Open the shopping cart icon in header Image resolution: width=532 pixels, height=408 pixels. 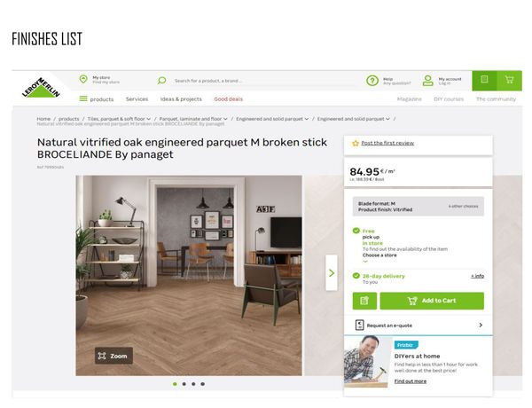509,81
